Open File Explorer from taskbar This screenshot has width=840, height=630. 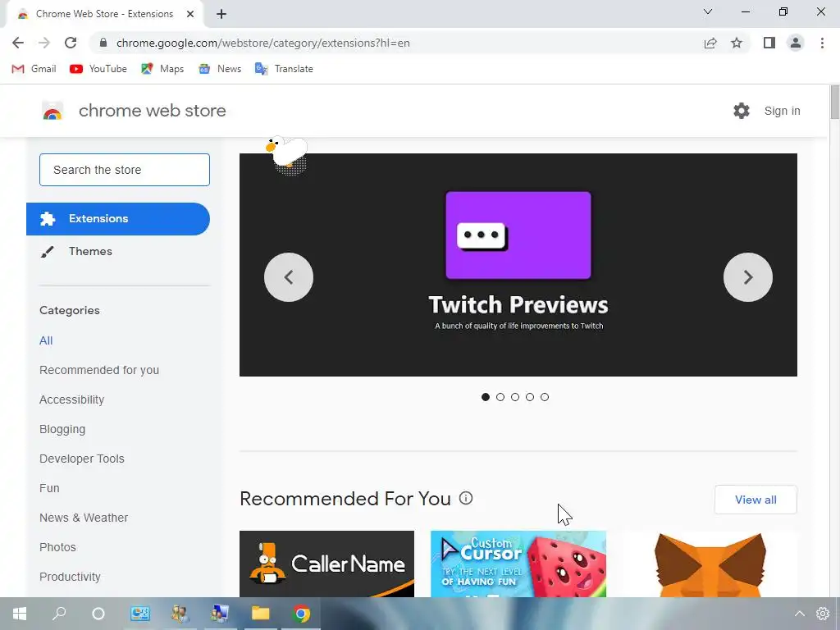pos(261,614)
